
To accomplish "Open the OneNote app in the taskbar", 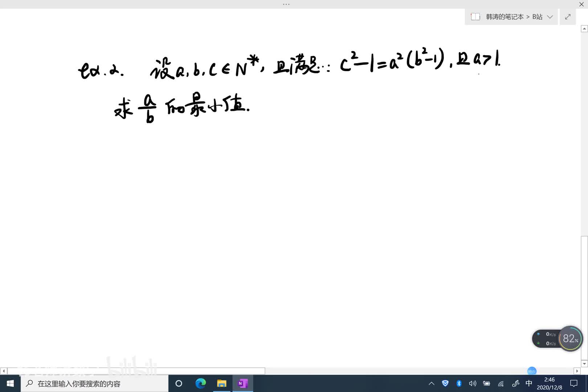I will pyautogui.click(x=242, y=383).
